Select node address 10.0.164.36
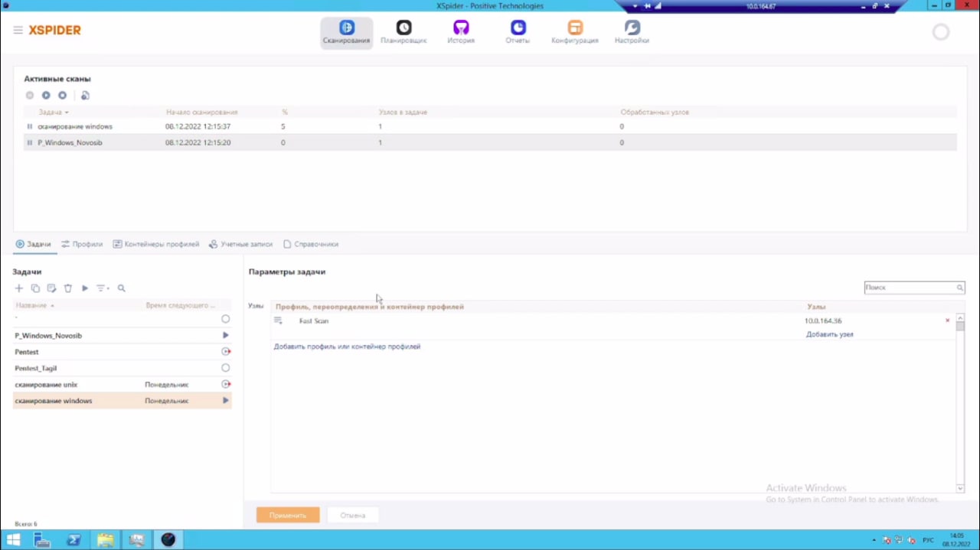Screen dimensions: 980x550 click(x=823, y=321)
